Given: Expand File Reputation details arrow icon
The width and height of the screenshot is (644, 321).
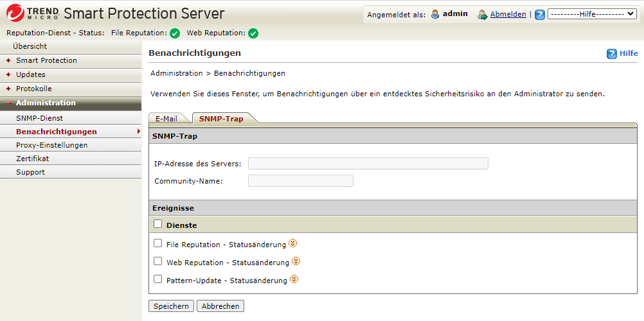Looking at the screenshot, I should coord(293,243).
